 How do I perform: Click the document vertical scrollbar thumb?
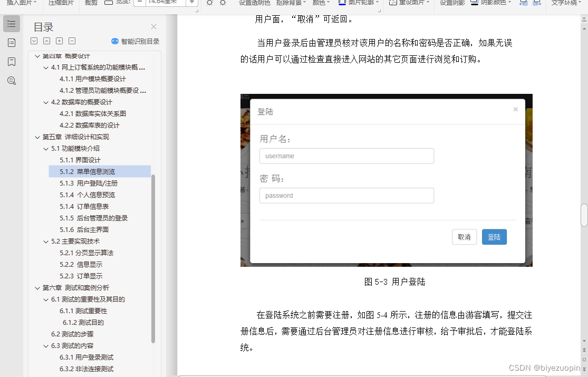(x=584, y=215)
